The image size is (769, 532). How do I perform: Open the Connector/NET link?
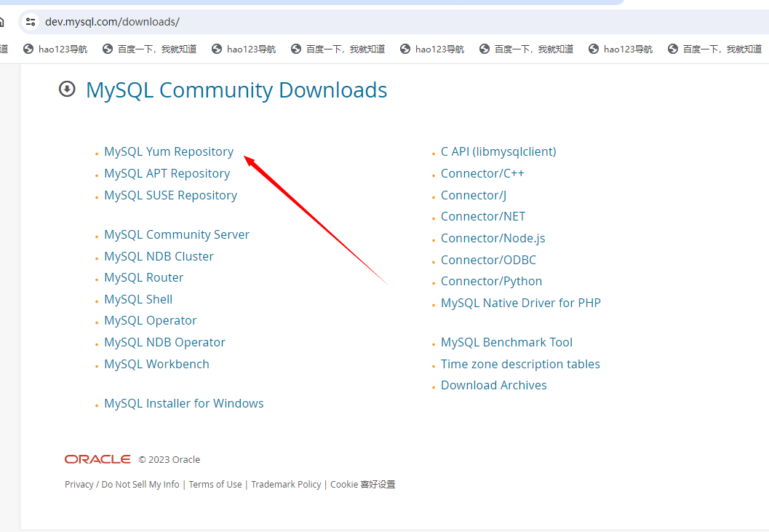[x=483, y=216]
